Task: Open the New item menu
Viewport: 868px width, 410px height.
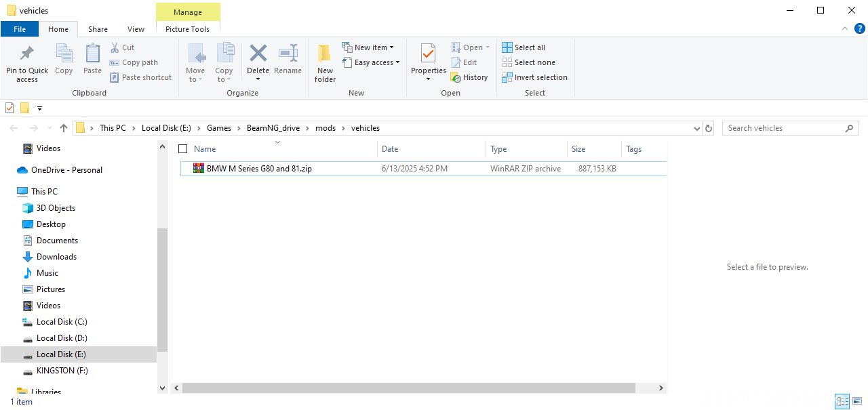Action: pos(368,47)
